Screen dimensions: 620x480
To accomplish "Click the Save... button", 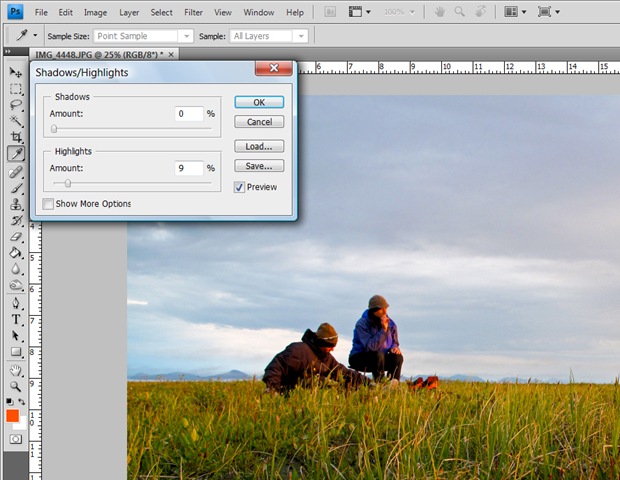I will (x=259, y=166).
